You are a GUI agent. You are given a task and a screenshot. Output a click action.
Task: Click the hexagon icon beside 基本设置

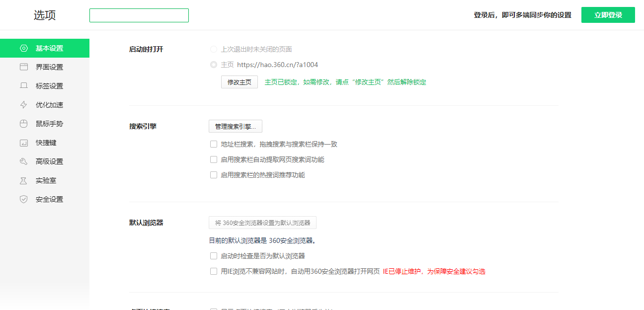point(23,48)
